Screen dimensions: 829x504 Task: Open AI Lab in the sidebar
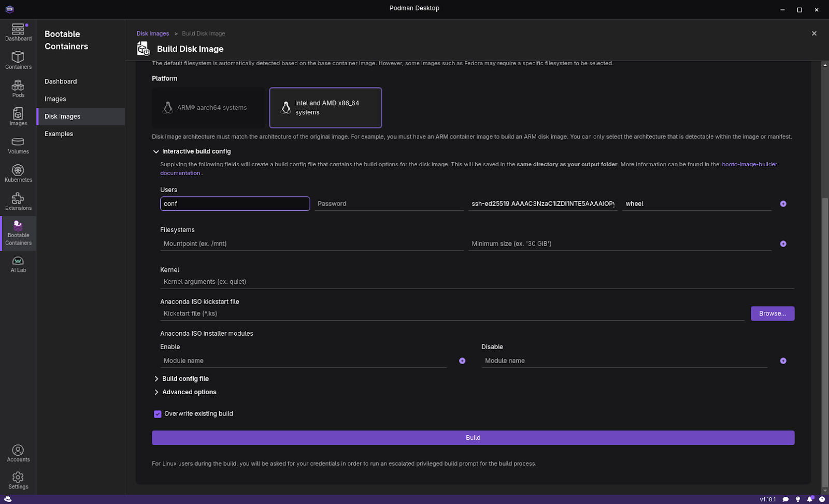pyautogui.click(x=18, y=264)
